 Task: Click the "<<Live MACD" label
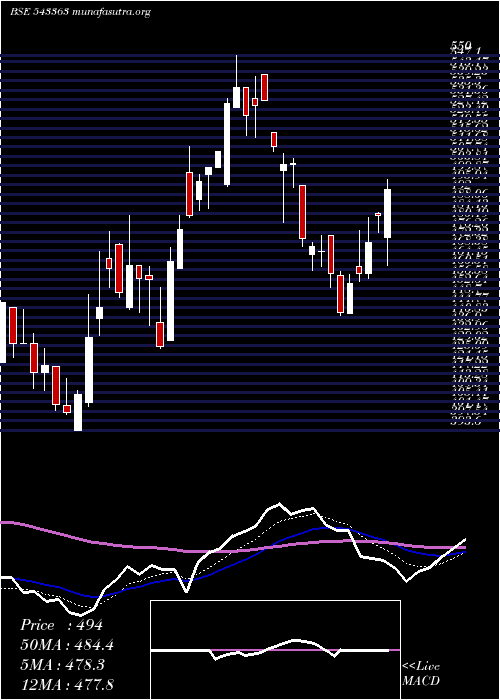point(421,674)
